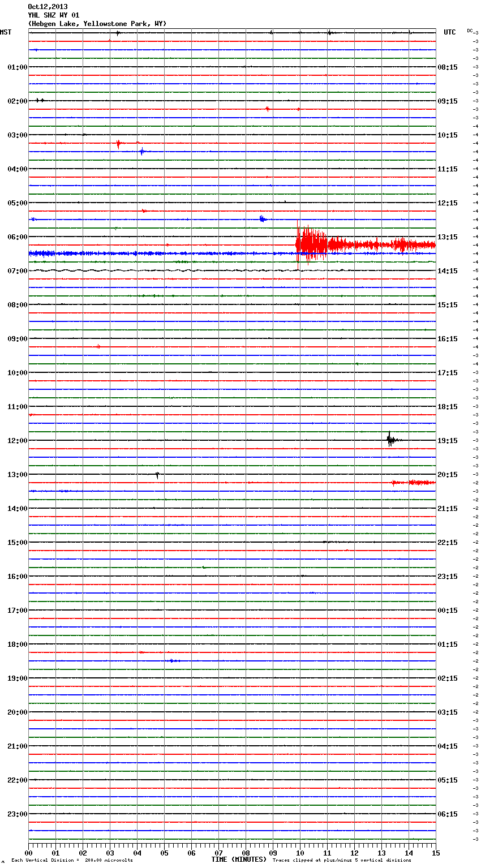The width and height of the screenshot is (481, 868).
Task: Click minute 13 on the time axis
Action: (381, 853)
